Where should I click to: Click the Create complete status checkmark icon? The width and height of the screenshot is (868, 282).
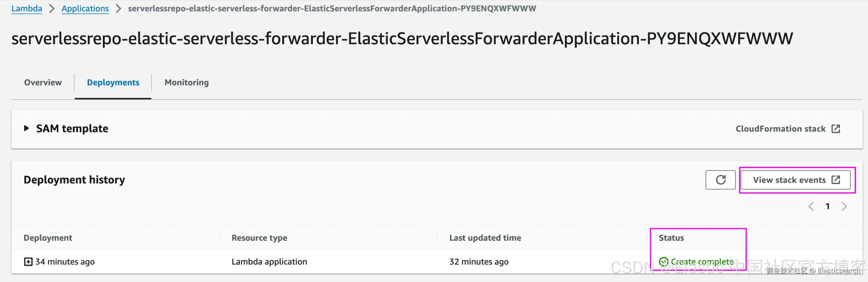[663, 261]
